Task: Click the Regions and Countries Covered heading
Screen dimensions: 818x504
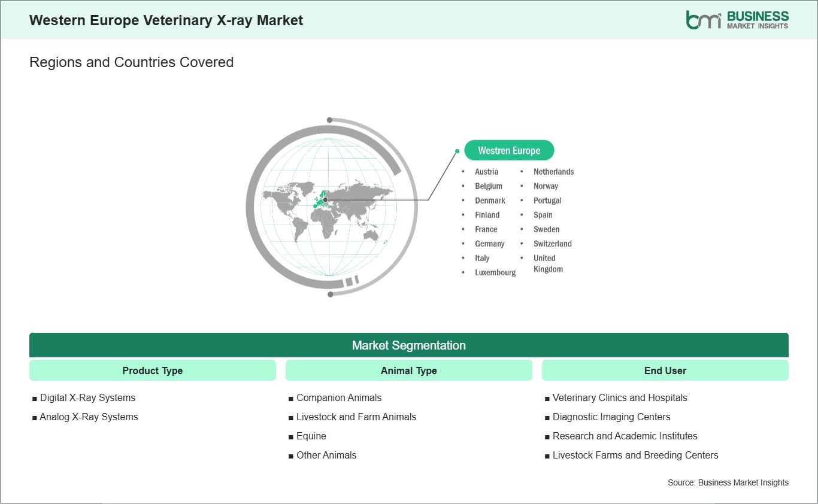Action: coord(131,62)
